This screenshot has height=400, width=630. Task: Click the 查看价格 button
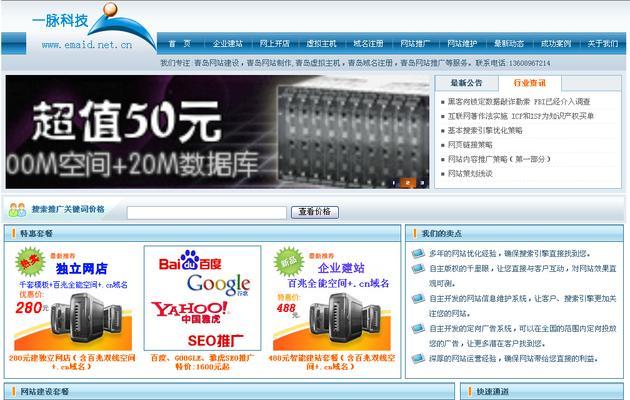point(315,212)
